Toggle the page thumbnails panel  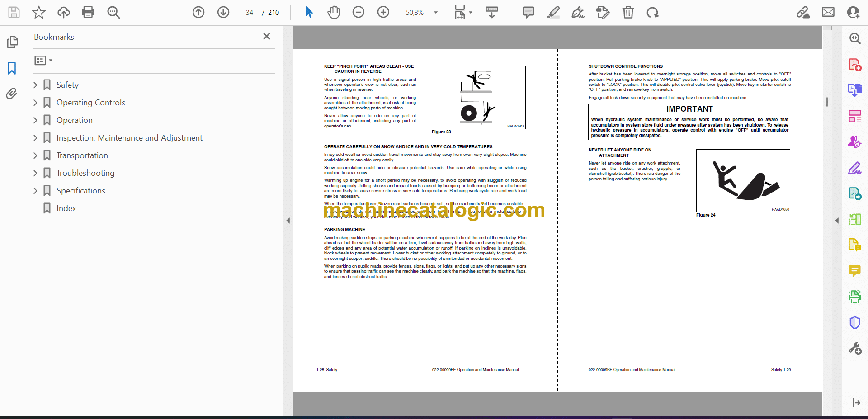(x=12, y=42)
